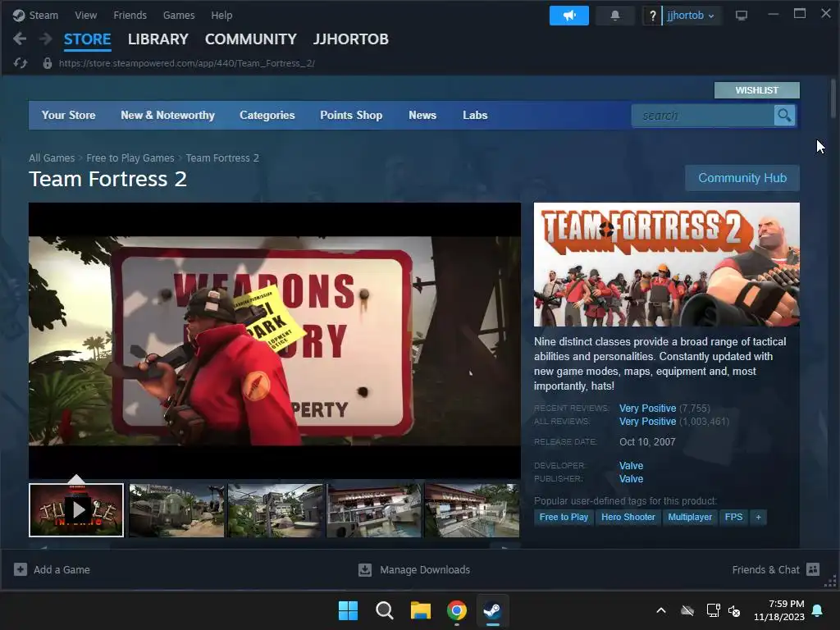This screenshot has height=630, width=840.
Task: Click the back navigation arrow
Action: [20, 39]
